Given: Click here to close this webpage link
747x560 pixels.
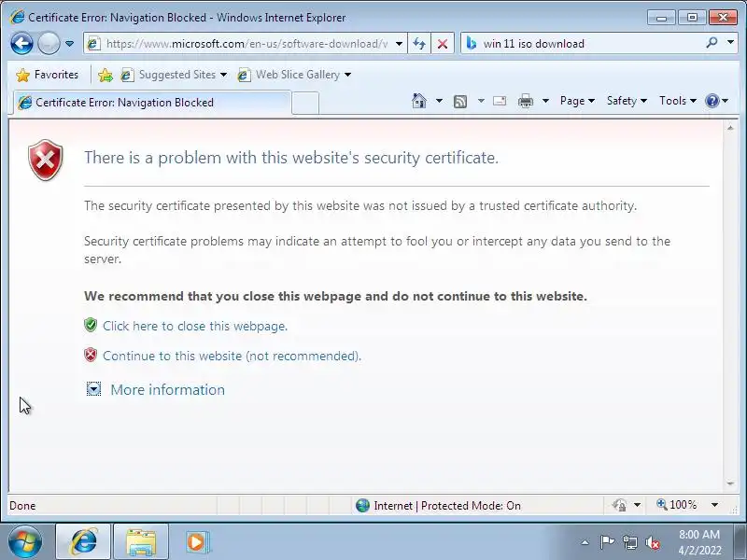Looking at the screenshot, I should 195,326.
